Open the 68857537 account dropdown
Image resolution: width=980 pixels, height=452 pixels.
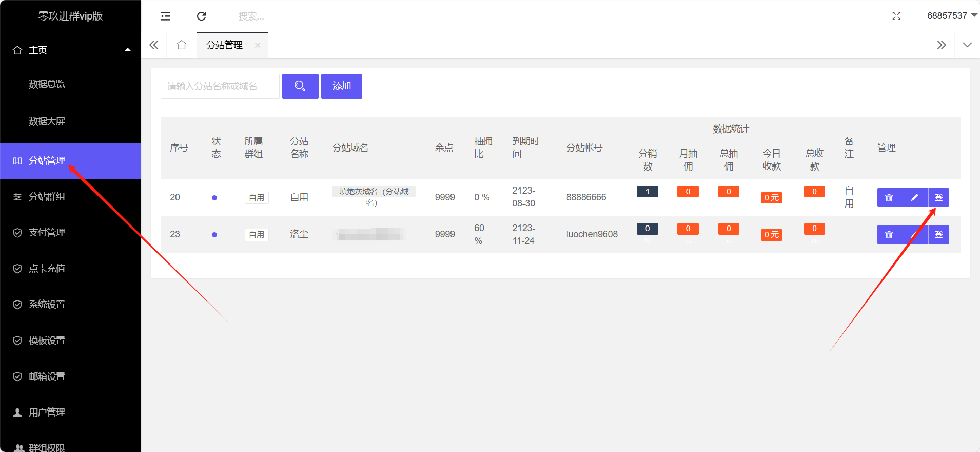951,16
